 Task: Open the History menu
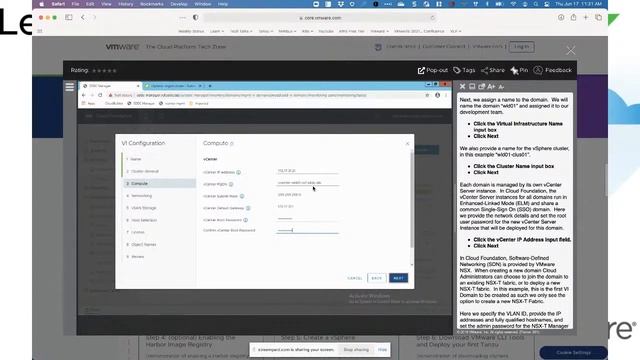pyautogui.click(x=125, y=4)
